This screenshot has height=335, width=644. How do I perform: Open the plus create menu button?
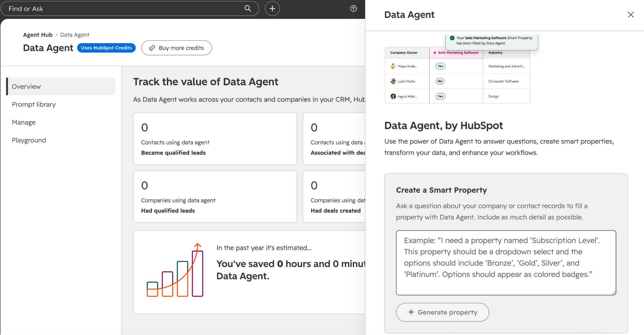click(x=272, y=9)
